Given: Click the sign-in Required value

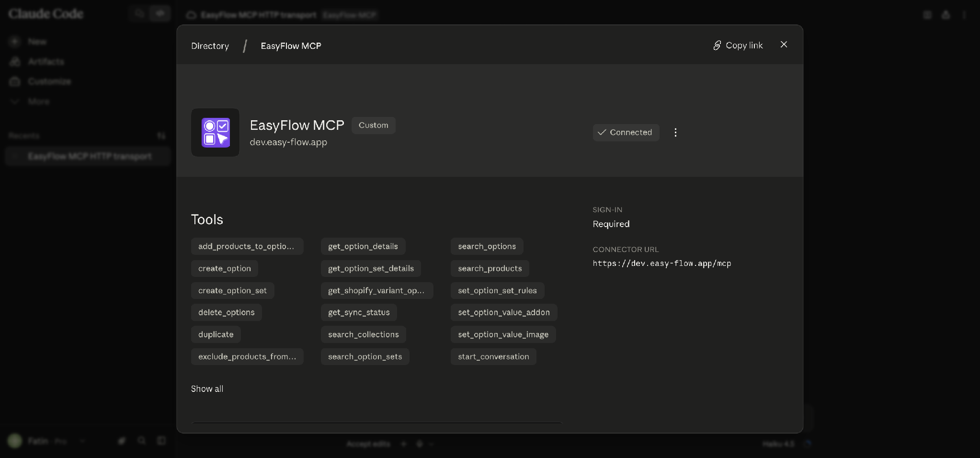Looking at the screenshot, I should 611,224.
